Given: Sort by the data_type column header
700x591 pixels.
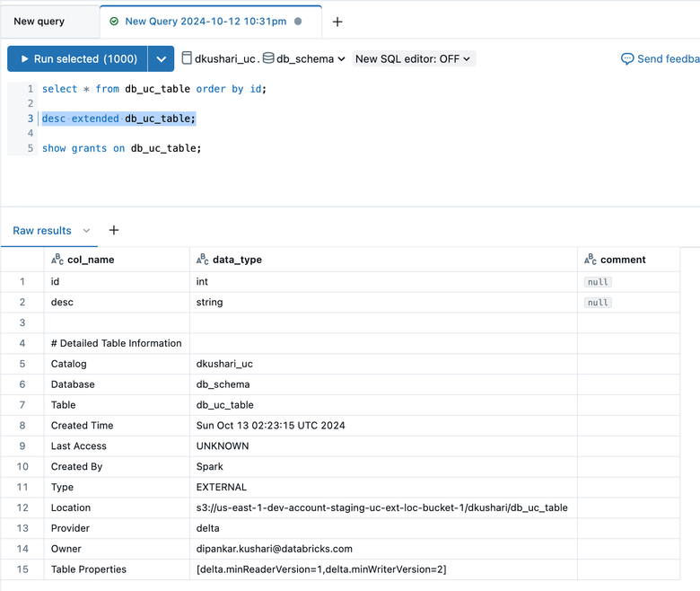Looking at the screenshot, I should point(237,260).
